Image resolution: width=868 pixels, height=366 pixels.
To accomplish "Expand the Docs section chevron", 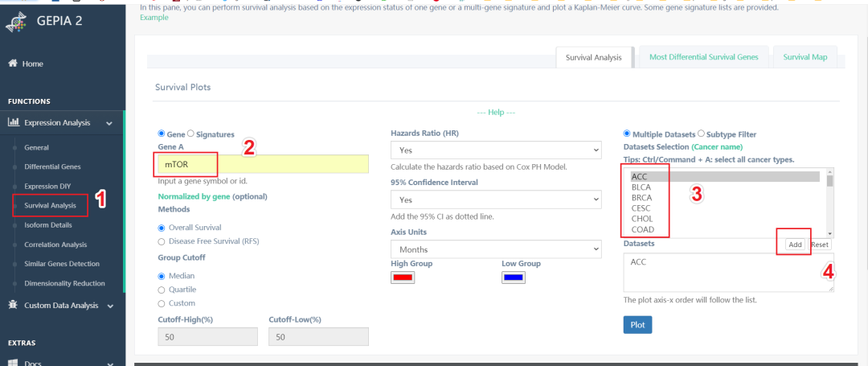I will click(109, 364).
